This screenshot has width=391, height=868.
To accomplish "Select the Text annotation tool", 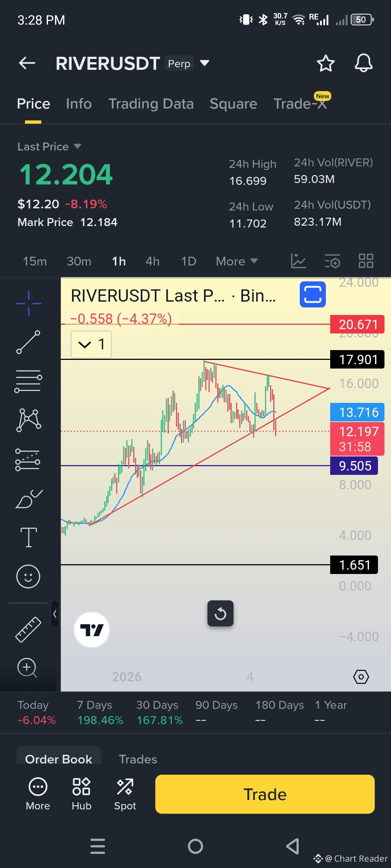I will click(29, 537).
